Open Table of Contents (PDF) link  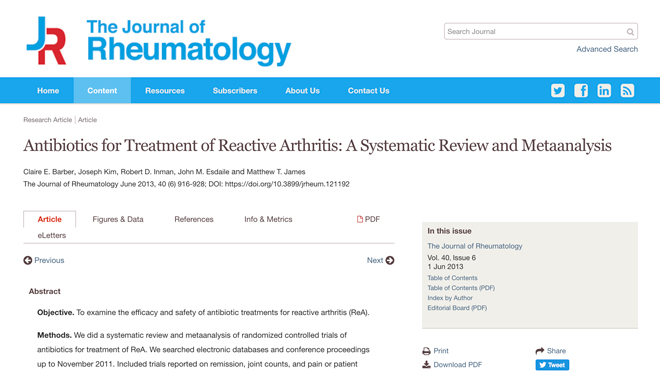[x=461, y=288]
